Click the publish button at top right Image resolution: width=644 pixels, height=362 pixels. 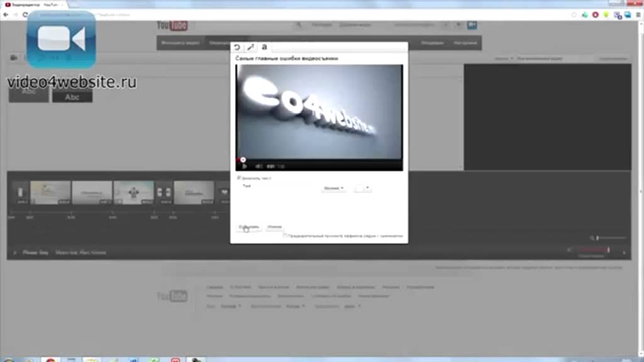tap(613, 58)
